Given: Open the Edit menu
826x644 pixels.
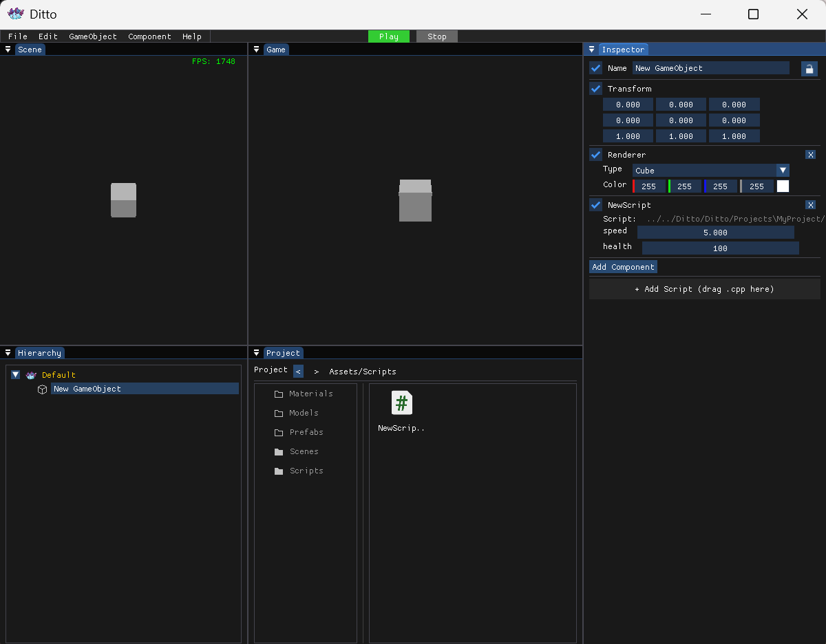Looking at the screenshot, I should (x=48, y=36).
